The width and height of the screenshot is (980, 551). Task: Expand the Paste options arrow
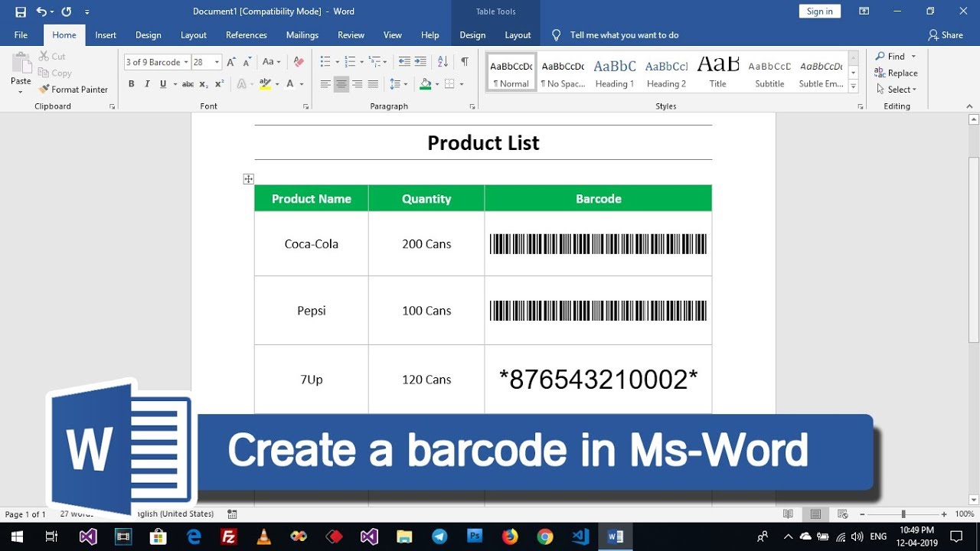click(21, 92)
